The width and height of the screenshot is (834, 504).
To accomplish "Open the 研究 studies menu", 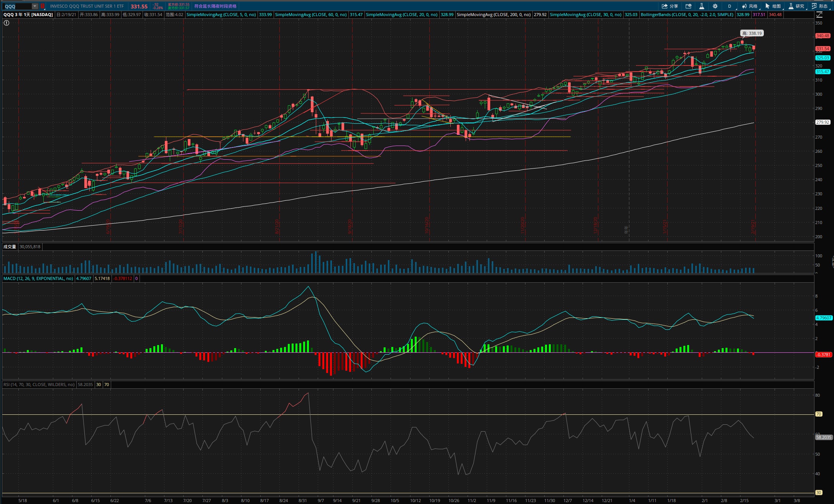I will click(796, 6).
